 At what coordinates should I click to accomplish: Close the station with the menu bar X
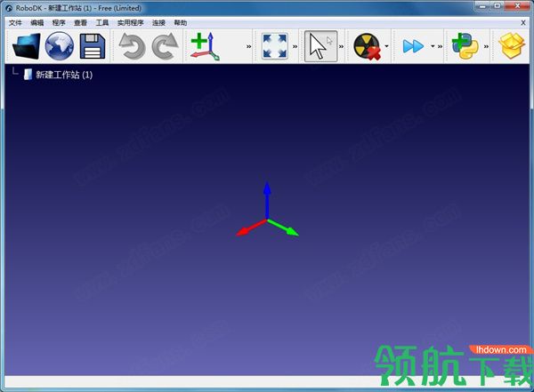[523, 23]
